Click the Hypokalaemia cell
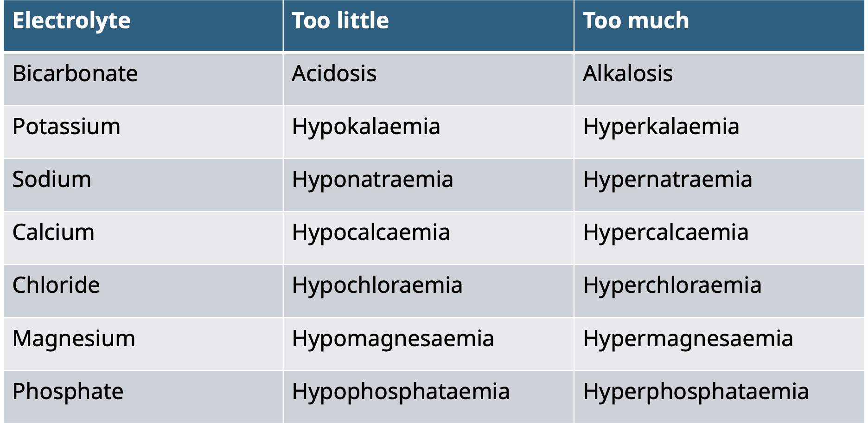 (x=366, y=127)
